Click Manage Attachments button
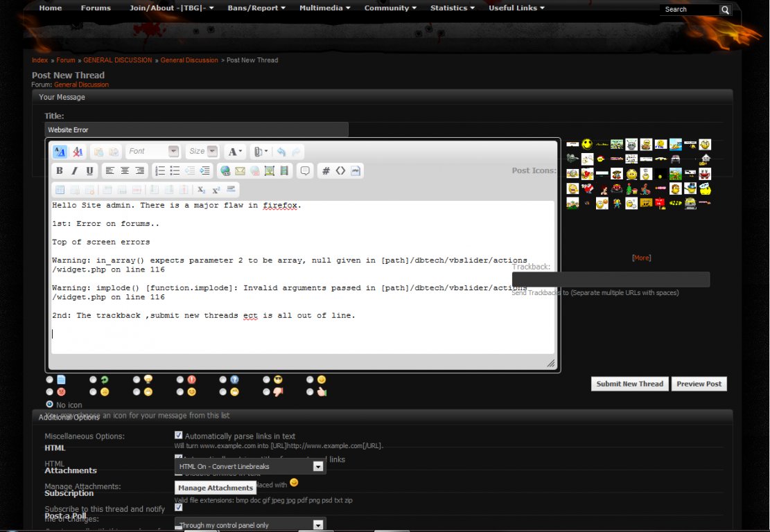The height and width of the screenshot is (532, 770). coord(215,488)
